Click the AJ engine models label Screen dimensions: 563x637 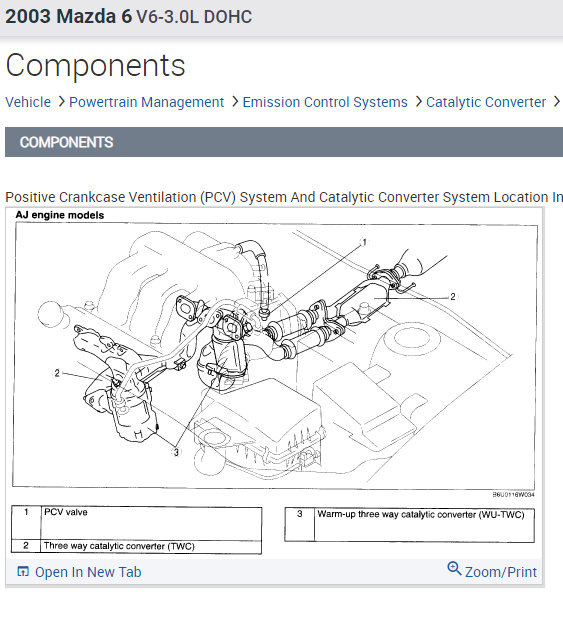pos(60,215)
